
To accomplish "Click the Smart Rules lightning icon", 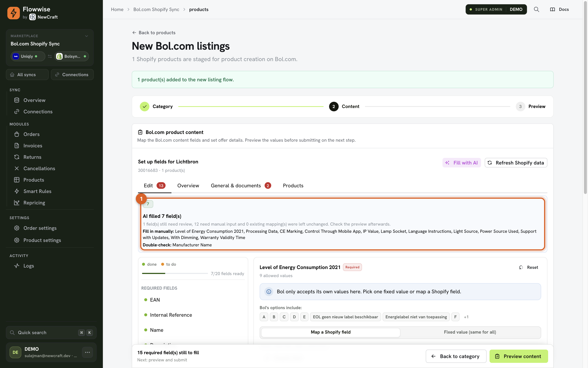I will coord(17,191).
